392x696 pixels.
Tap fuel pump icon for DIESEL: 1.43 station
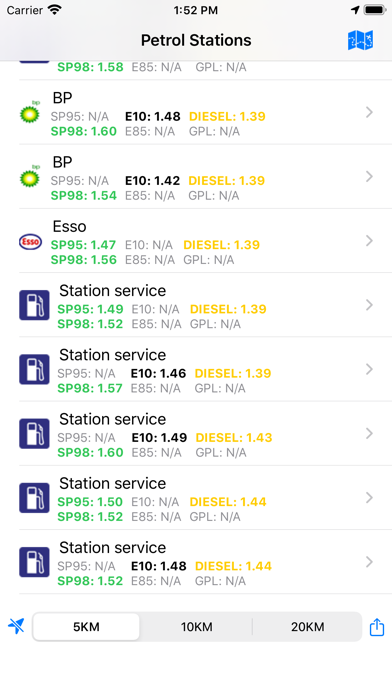pos(34,433)
